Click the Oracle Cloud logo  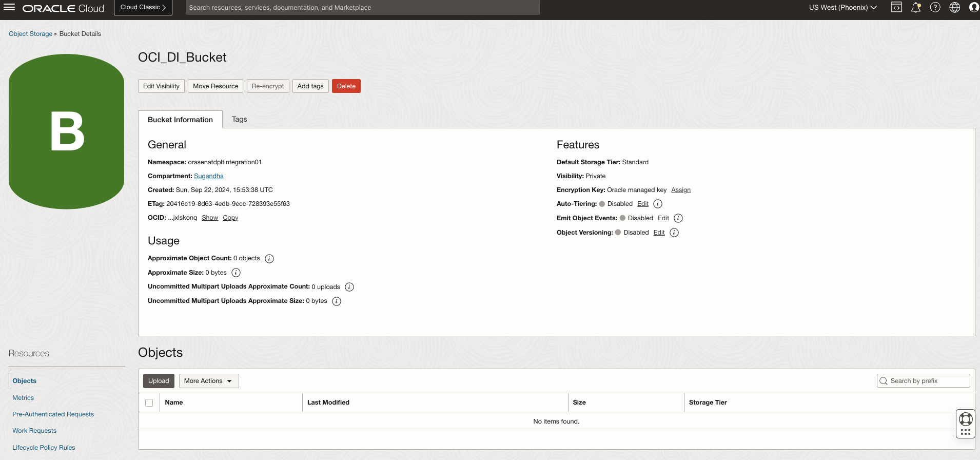click(63, 8)
